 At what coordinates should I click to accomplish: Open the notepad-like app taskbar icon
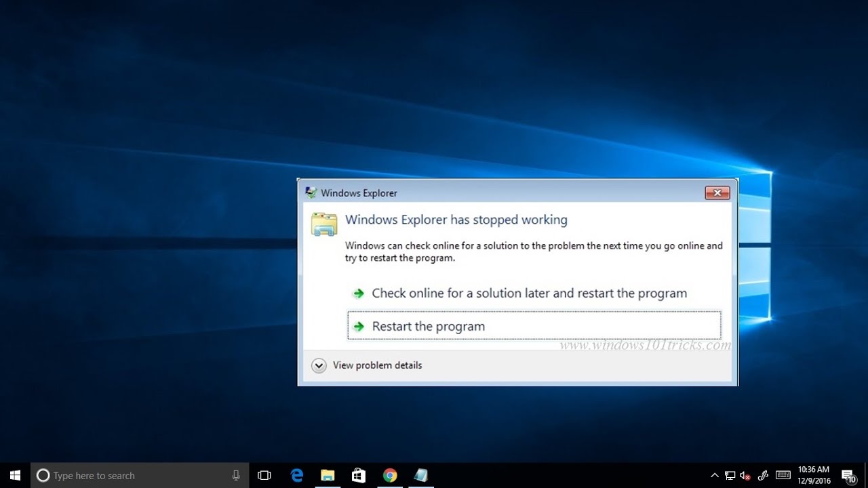point(420,475)
